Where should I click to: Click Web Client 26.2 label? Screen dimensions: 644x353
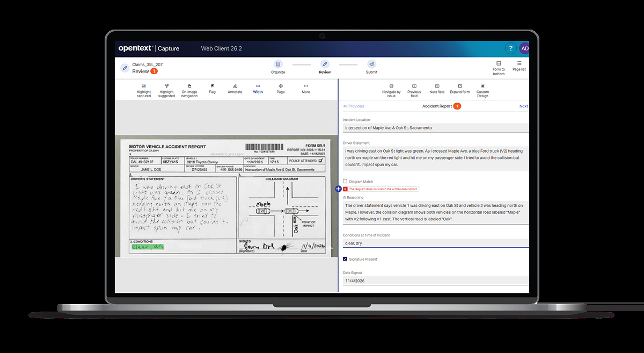coord(221,48)
